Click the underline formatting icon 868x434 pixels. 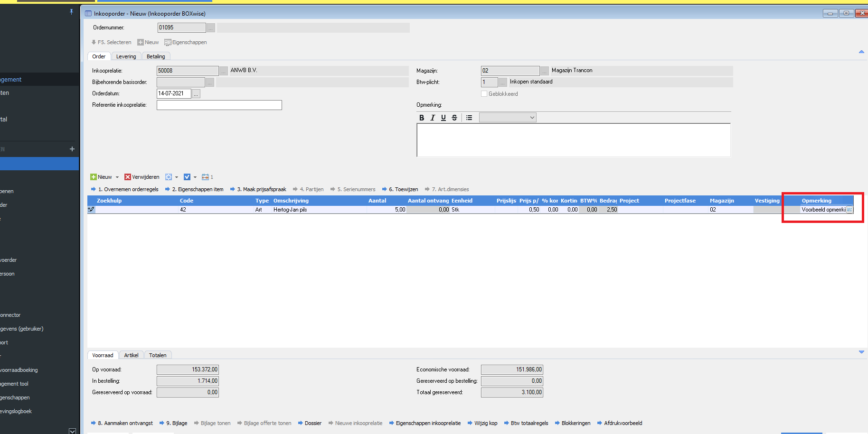(x=443, y=118)
